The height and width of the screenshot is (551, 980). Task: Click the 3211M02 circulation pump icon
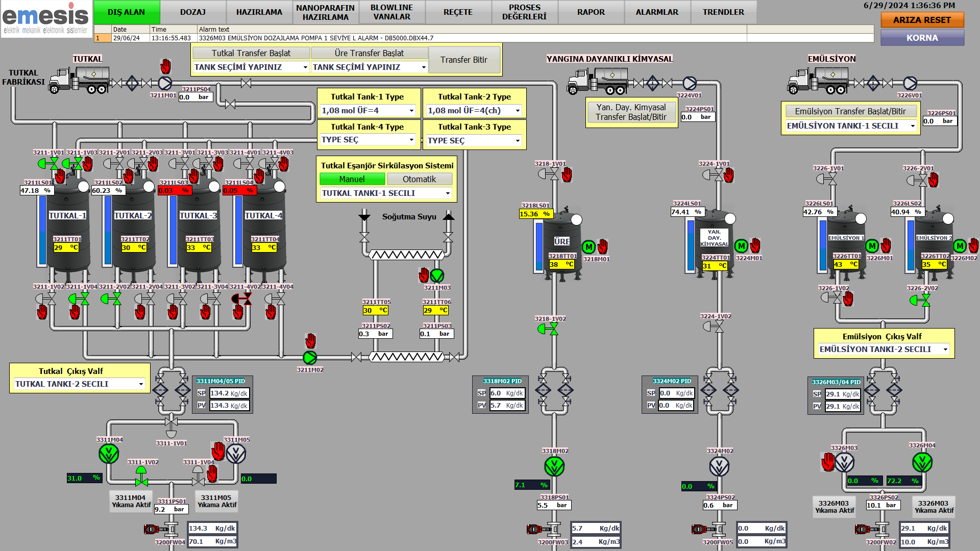pos(310,358)
